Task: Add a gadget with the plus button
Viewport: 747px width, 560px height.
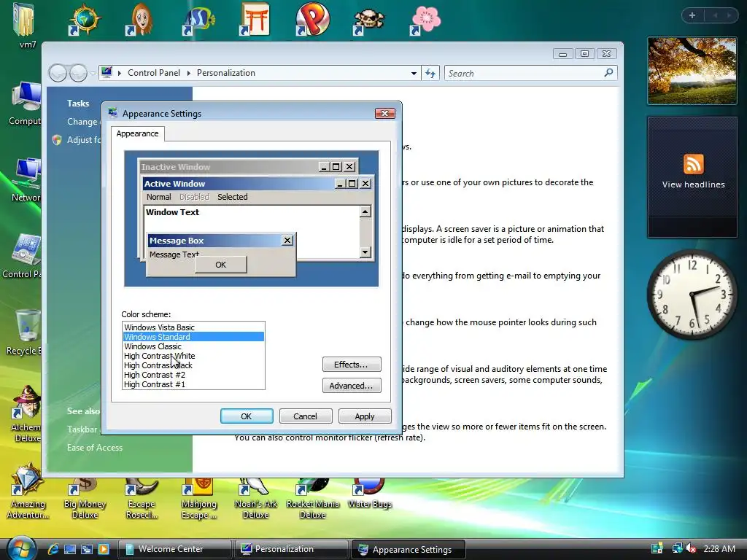Action: click(692, 15)
